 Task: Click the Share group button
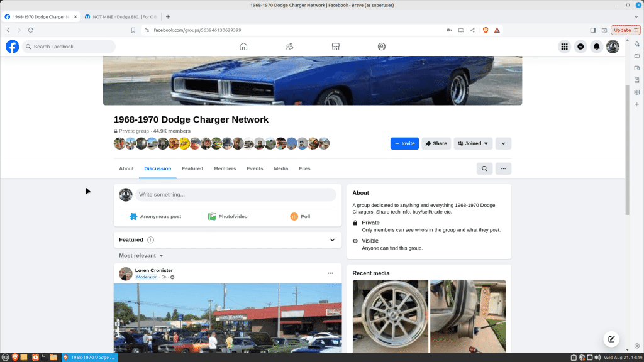[x=436, y=143]
